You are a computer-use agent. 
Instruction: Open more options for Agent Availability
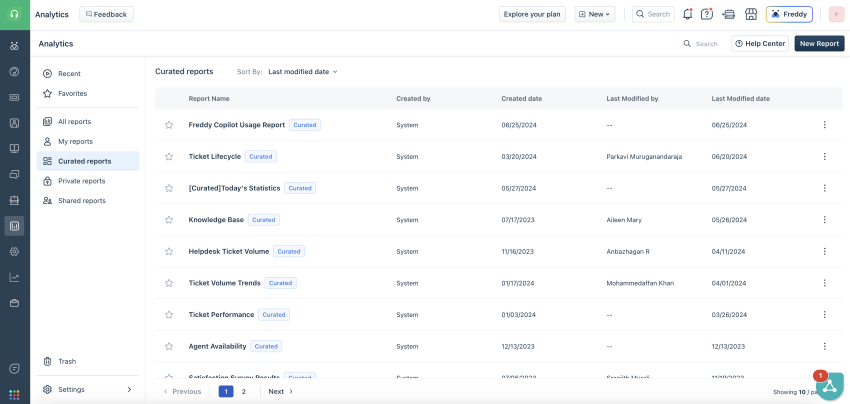[x=825, y=346]
